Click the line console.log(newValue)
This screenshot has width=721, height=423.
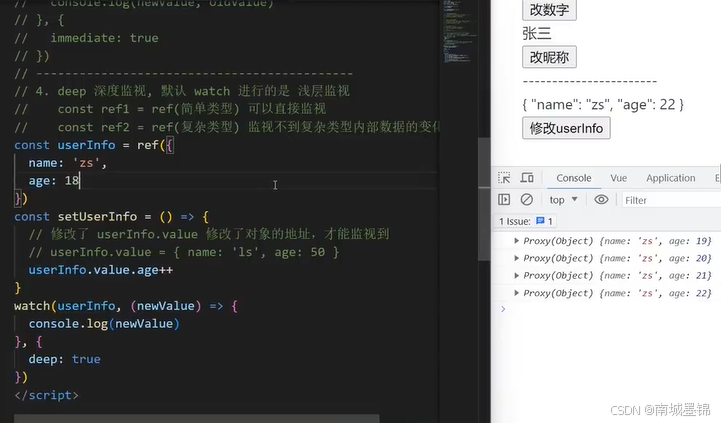coord(104,324)
